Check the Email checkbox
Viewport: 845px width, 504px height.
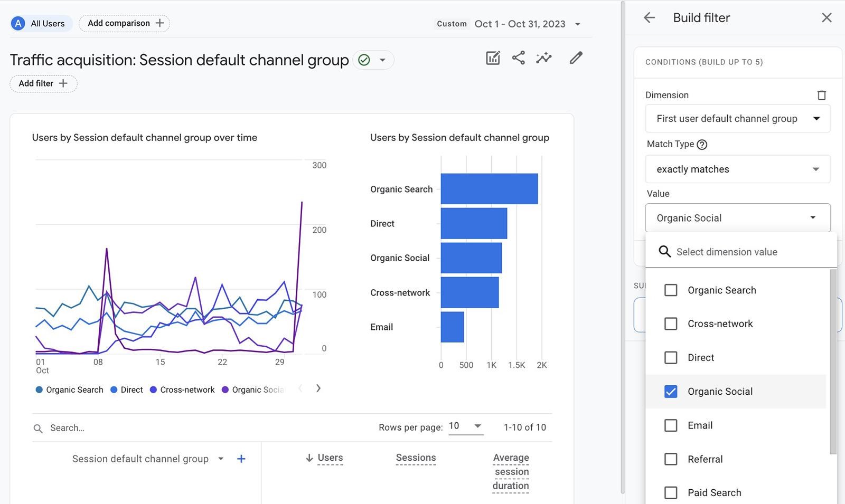pos(671,425)
